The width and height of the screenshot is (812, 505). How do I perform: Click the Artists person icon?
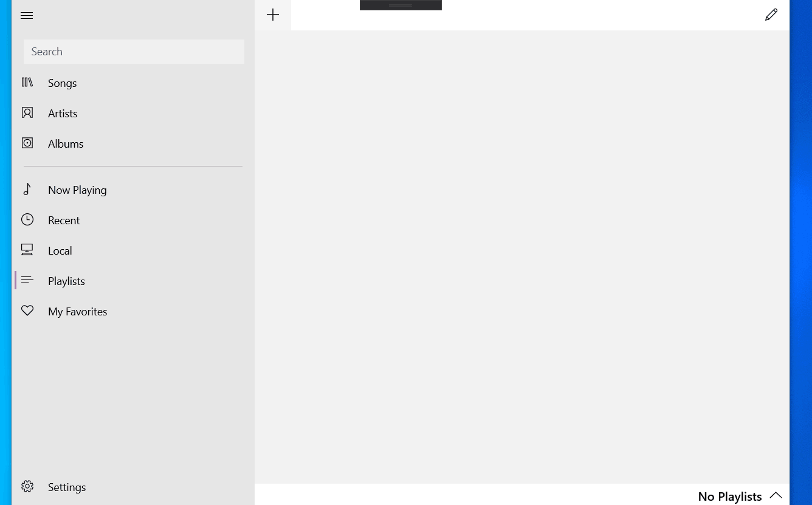click(27, 112)
